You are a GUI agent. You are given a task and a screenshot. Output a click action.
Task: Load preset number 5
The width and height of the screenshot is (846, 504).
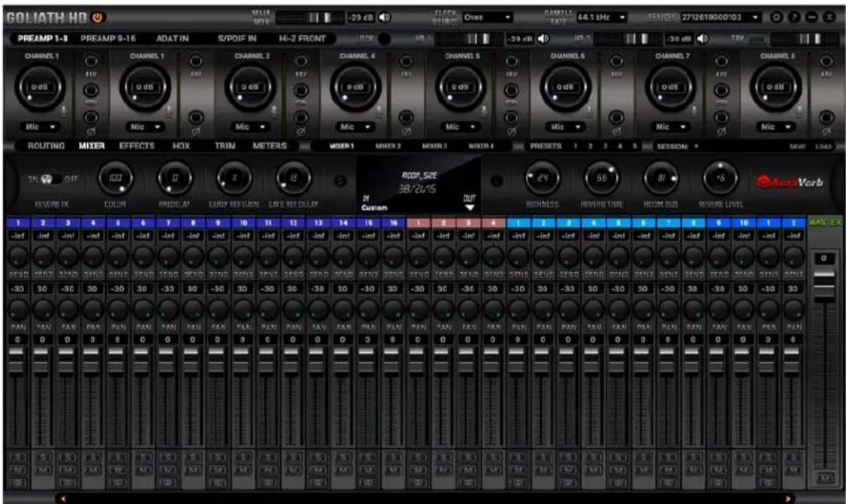634,146
